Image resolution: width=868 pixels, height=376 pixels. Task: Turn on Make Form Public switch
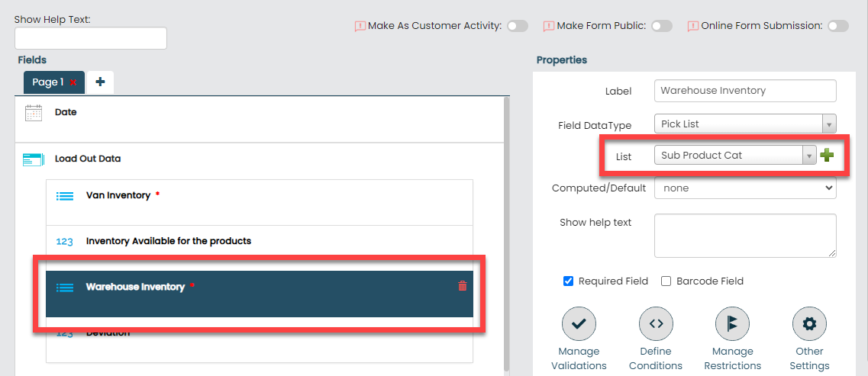(x=661, y=26)
